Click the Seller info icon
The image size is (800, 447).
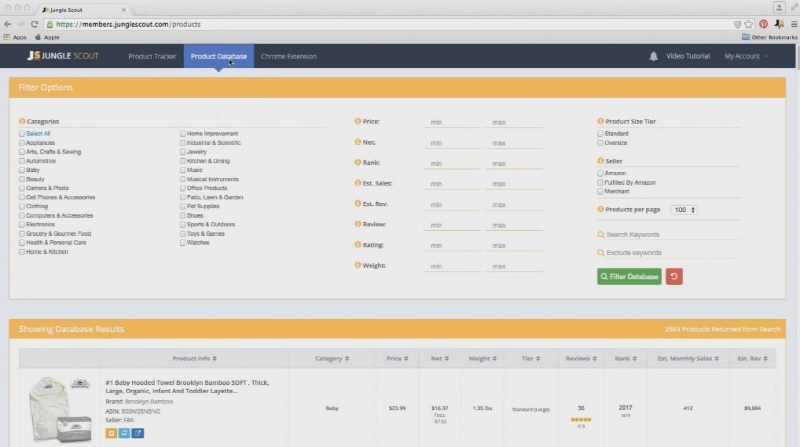tap(601, 161)
